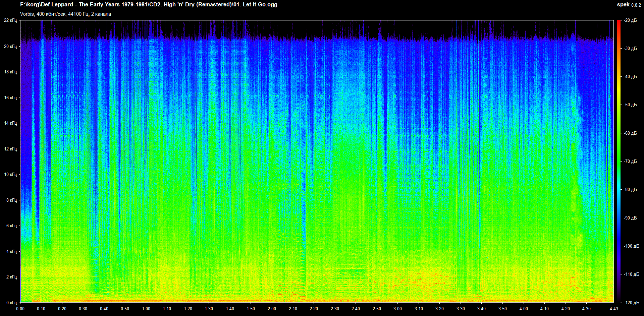Select the 16 кГц frequency axis label
This screenshot has height=316, width=644.
pos(10,98)
